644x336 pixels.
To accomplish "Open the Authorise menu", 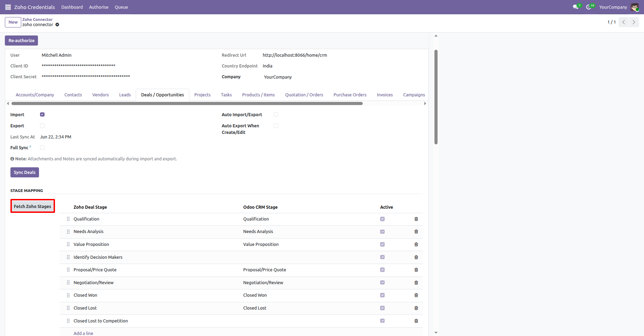I will tap(99, 7).
